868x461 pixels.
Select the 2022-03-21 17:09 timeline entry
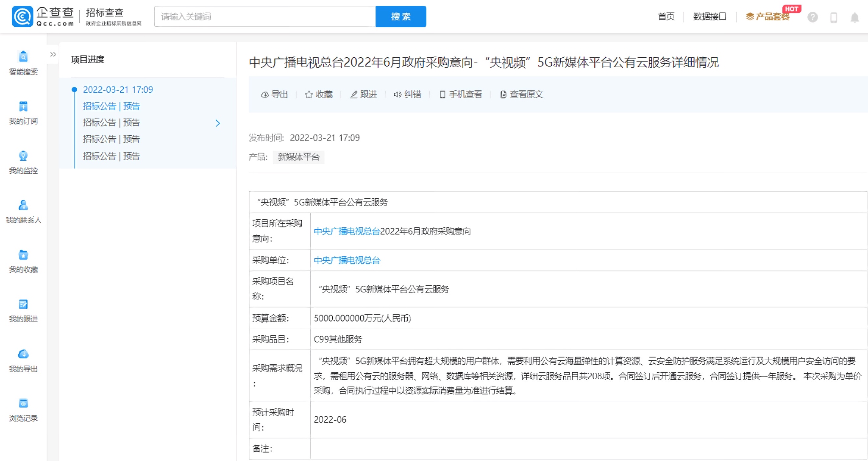click(x=118, y=89)
